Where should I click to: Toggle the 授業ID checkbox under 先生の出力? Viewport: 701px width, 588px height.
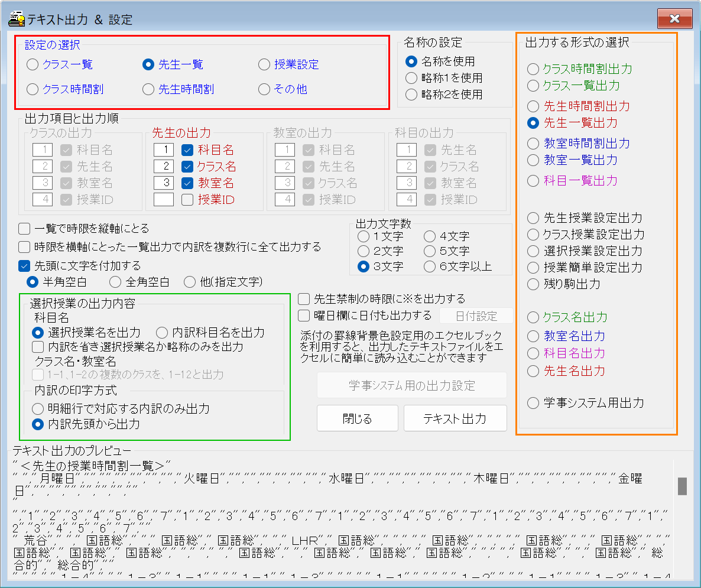pyautogui.click(x=188, y=201)
